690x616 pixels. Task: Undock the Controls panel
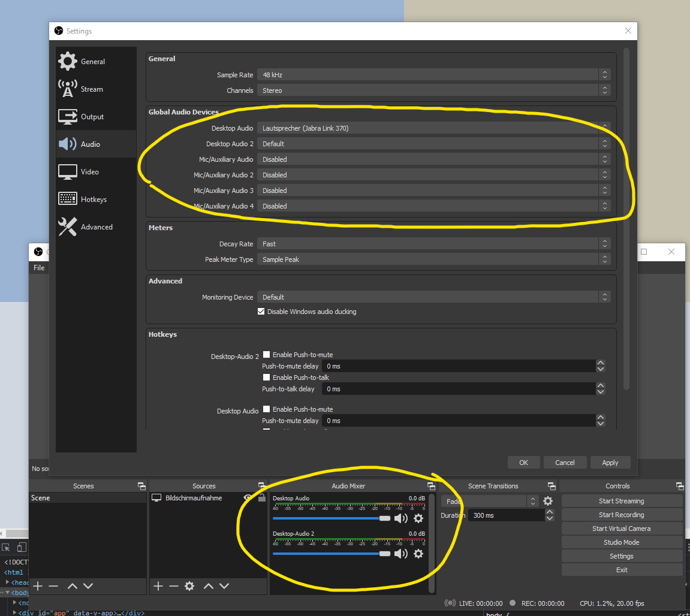[x=680, y=486]
